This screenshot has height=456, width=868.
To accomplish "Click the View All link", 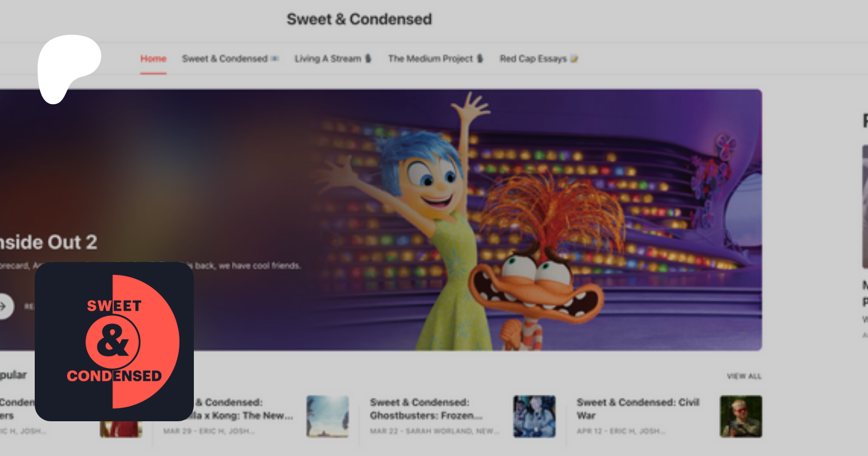I will tap(744, 376).
